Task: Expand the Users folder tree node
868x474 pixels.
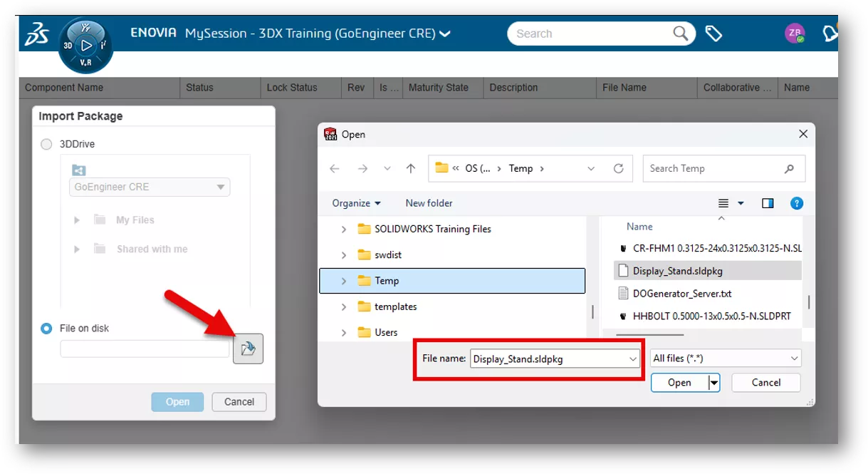Action: pyautogui.click(x=344, y=333)
